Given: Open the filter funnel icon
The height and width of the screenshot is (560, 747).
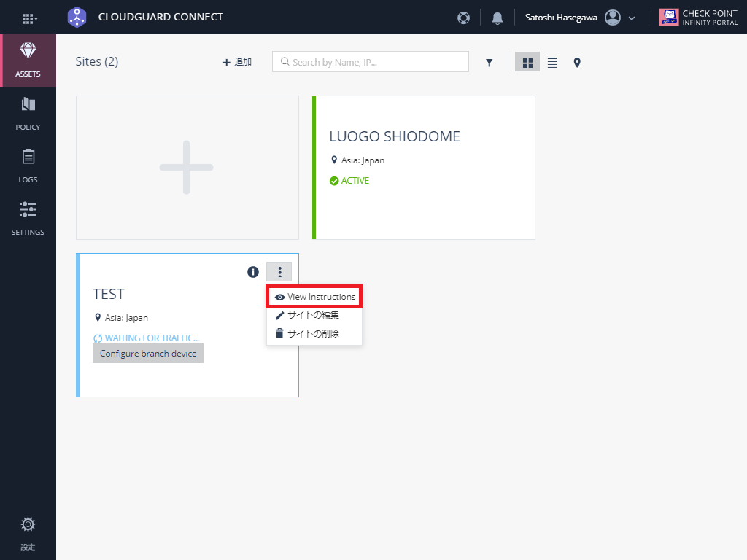Looking at the screenshot, I should pyautogui.click(x=489, y=63).
